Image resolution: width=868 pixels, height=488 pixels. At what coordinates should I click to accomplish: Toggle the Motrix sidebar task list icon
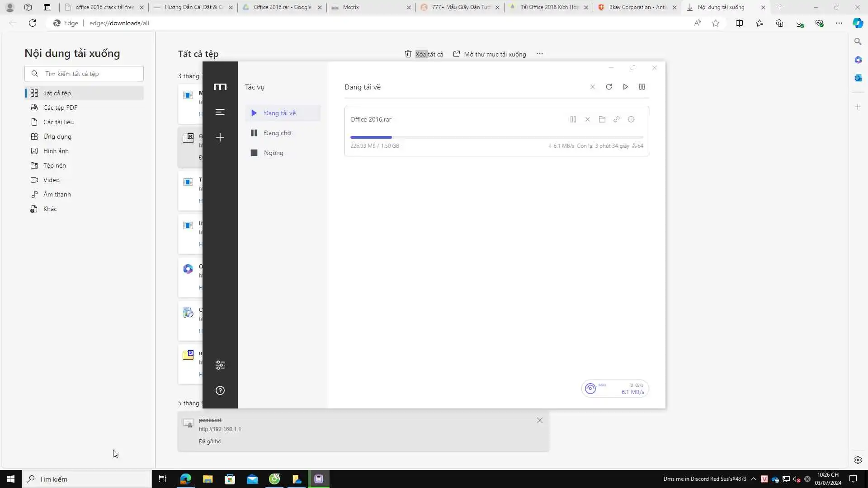pyautogui.click(x=220, y=112)
